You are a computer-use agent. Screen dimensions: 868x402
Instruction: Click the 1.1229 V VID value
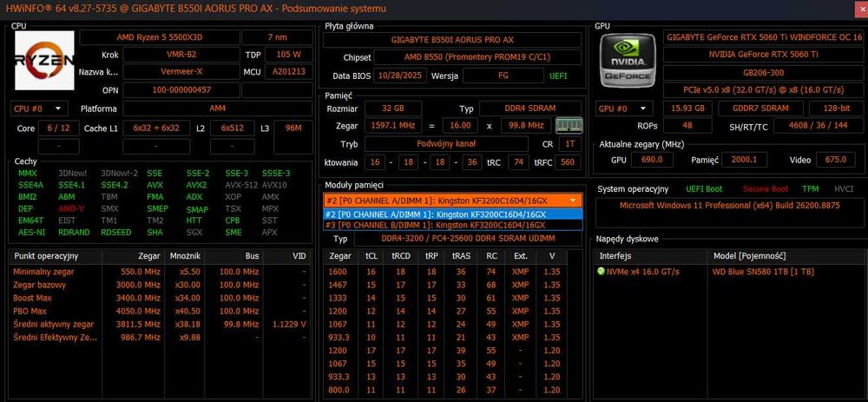pos(289,324)
